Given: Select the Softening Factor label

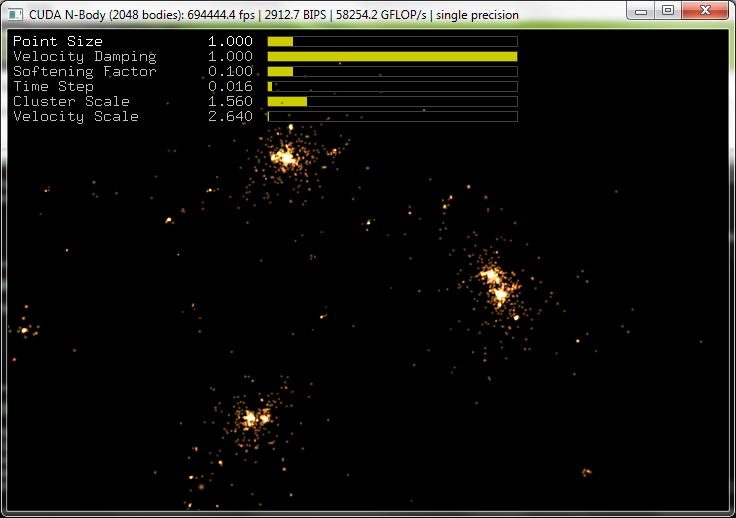Looking at the screenshot, I should [85, 72].
